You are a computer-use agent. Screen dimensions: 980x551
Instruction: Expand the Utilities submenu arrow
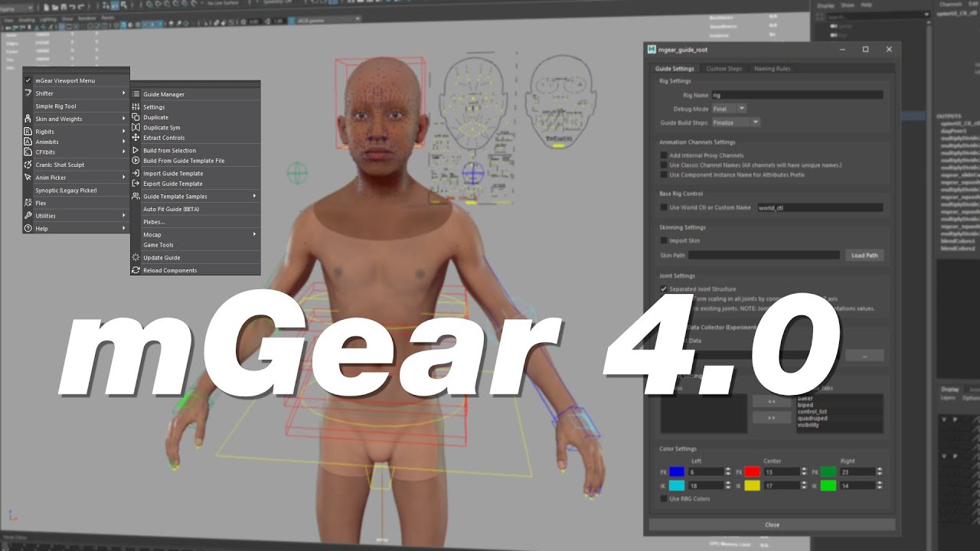point(124,216)
